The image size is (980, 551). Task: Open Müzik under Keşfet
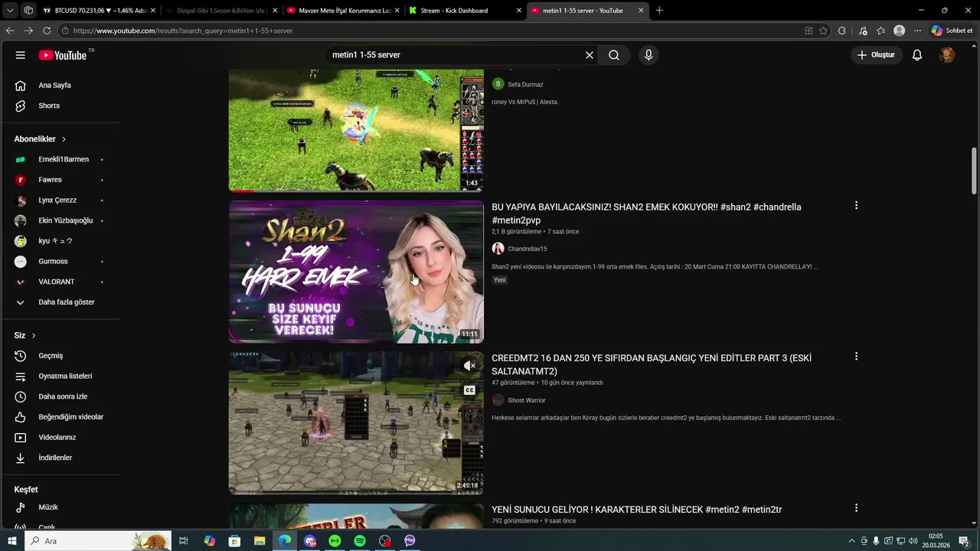(60, 507)
